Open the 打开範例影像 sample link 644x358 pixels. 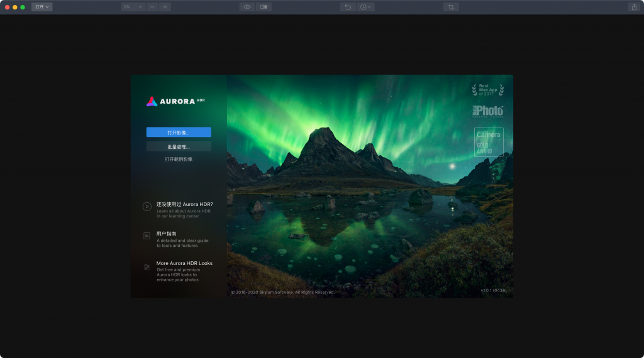(179, 159)
